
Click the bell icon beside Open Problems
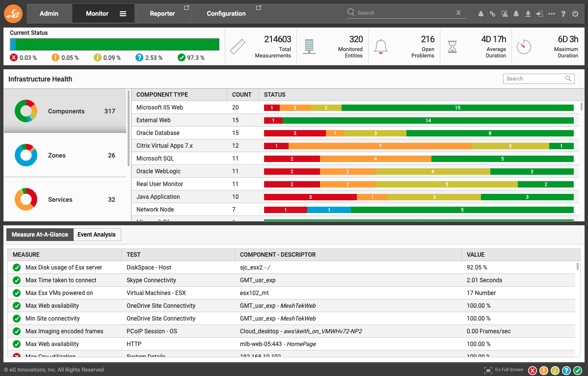(x=380, y=47)
